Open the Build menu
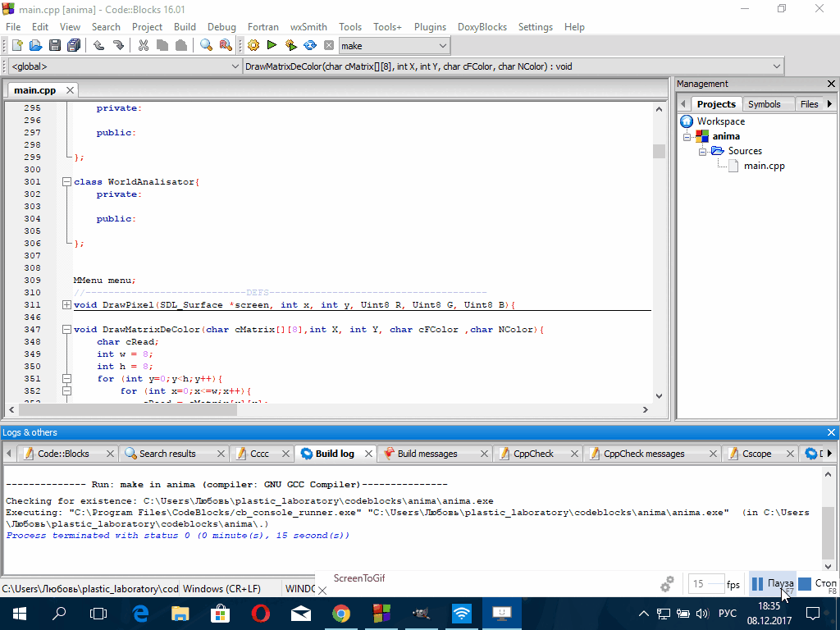The image size is (840, 630). coord(185,27)
